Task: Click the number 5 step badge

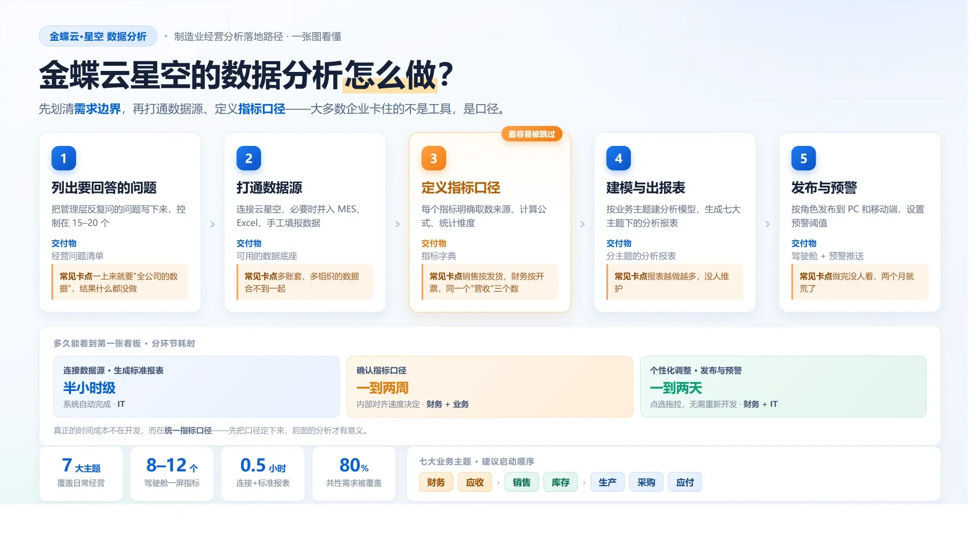Action: click(803, 158)
